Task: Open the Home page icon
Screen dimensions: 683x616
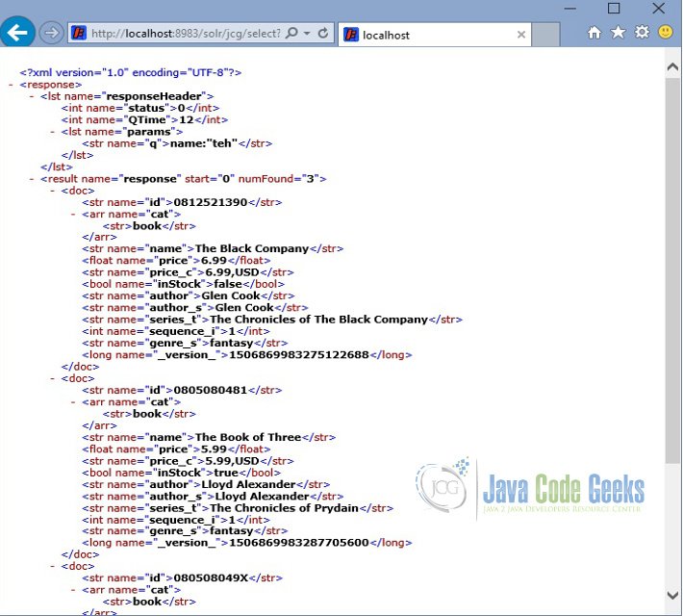Action: point(594,33)
